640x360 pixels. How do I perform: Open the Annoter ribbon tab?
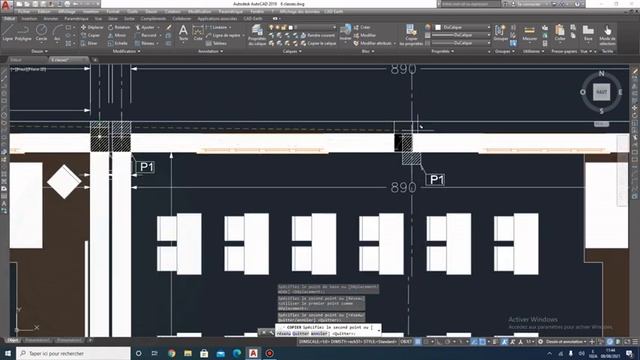pos(51,19)
